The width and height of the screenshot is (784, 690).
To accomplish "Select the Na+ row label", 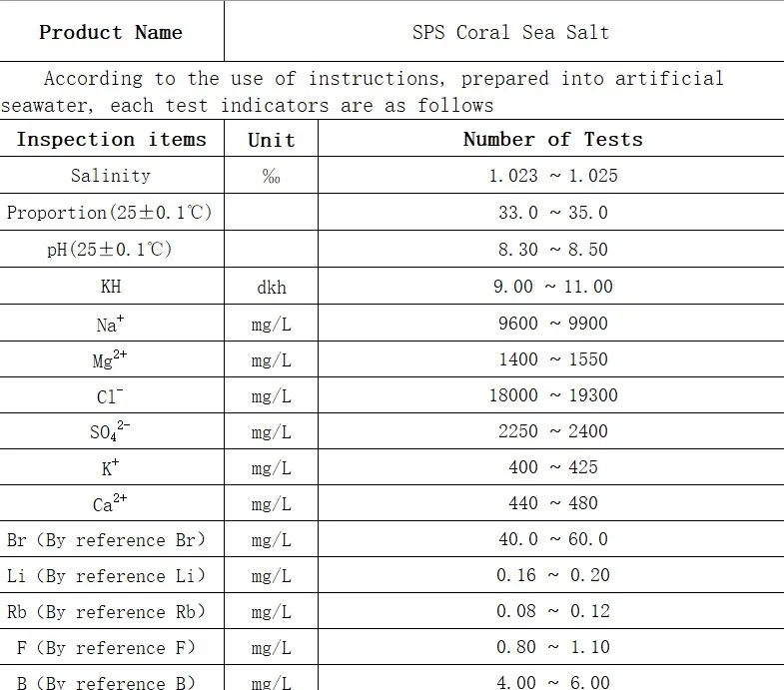I will 110,324.
